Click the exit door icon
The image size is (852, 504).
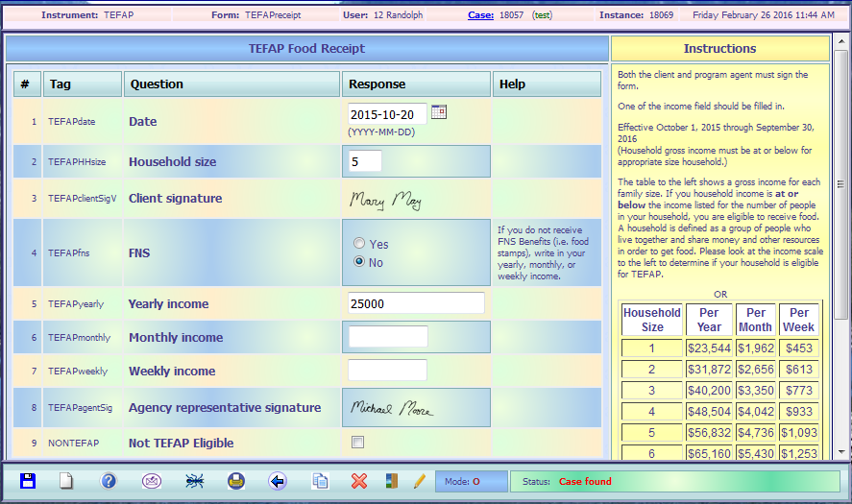pos(392,481)
